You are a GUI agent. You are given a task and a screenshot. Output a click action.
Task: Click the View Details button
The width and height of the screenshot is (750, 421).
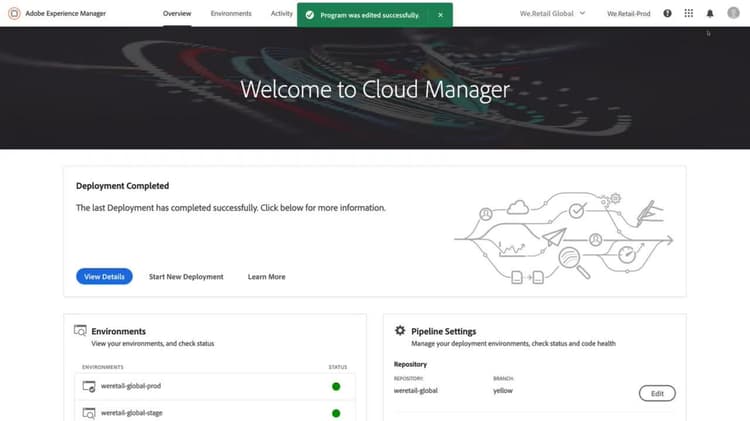tap(104, 277)
